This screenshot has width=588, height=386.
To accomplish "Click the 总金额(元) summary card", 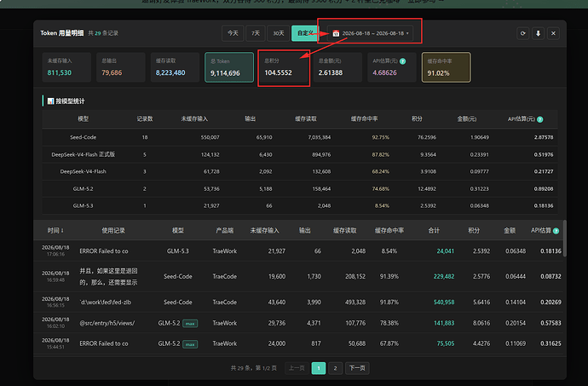I will [x=337, y=67].
